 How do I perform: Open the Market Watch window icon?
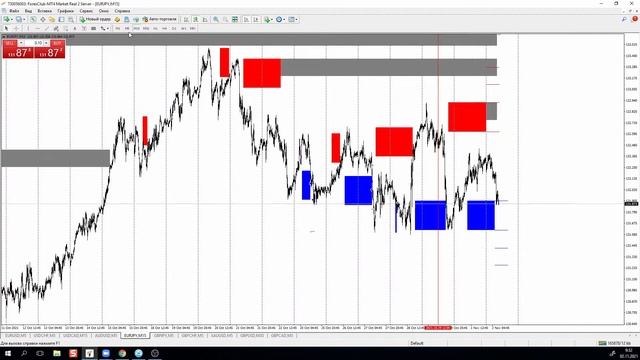33,19
